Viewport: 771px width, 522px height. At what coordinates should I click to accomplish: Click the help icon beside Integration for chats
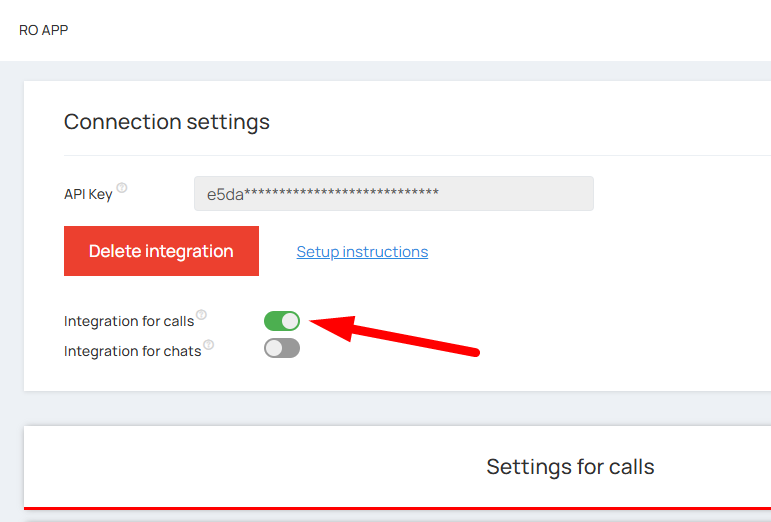[x=209, y=345]
